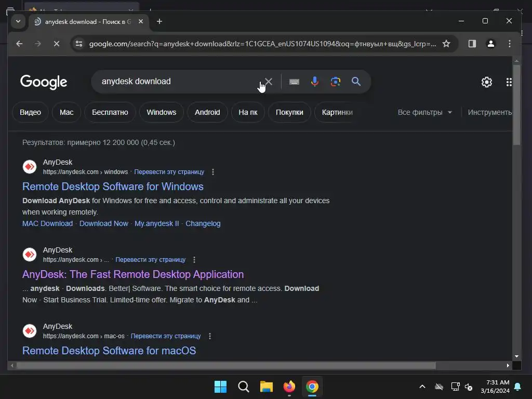
Task: Open Chrome side panel
Action: tap(472, 44)
